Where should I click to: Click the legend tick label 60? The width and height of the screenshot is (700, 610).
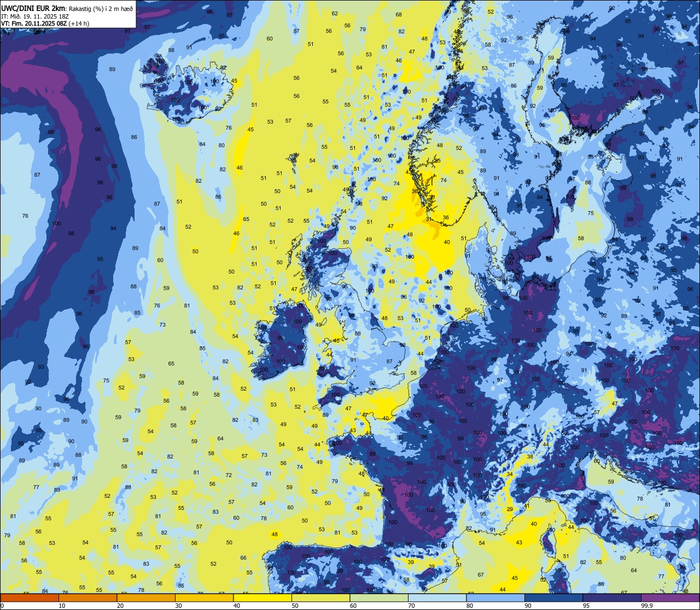coord(353,606)
